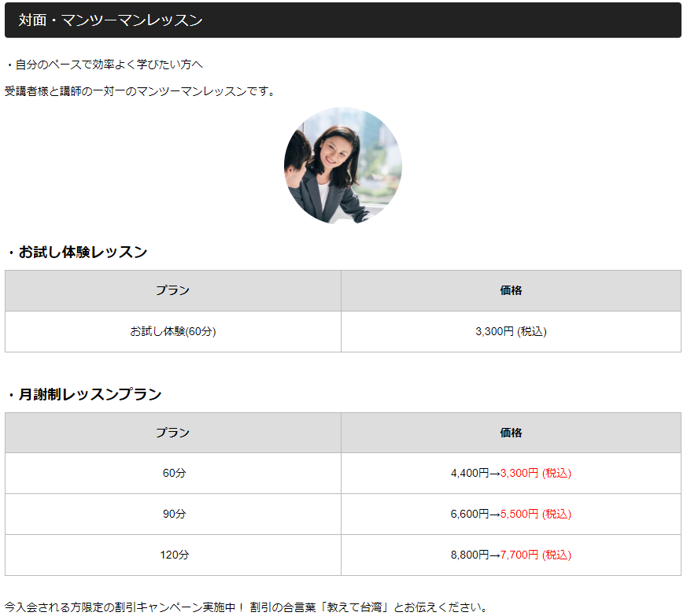Screen dimensions: 687x616
Task: Click the 120分 monthly plan cell
Action: pos(173,555)
